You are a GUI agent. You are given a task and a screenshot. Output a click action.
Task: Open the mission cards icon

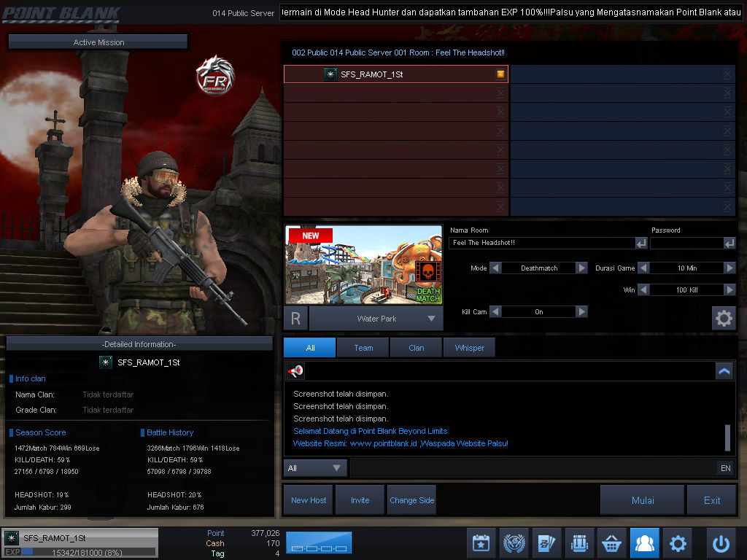pos(546,542)
